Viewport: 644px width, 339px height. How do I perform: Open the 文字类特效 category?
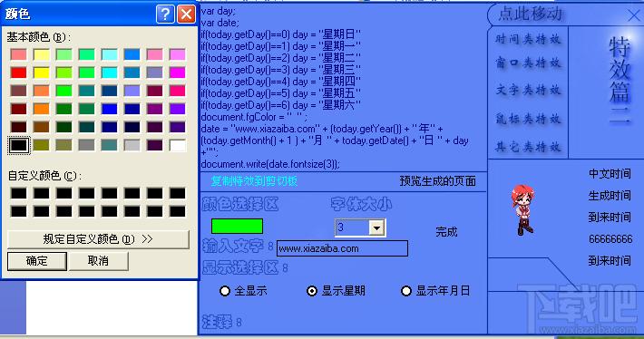[528, 90]
